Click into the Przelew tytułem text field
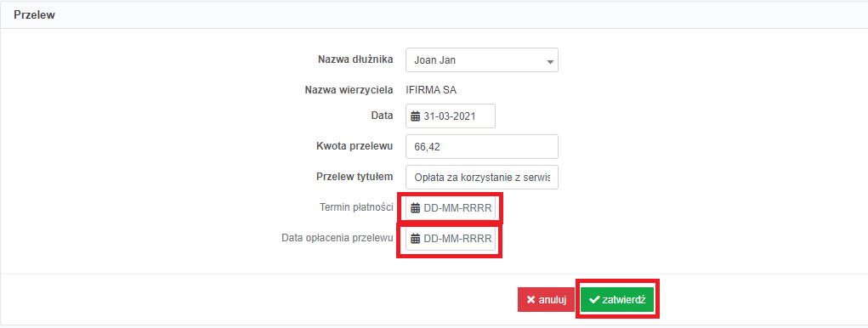868x328 pixels. click(x=481, y=178)
